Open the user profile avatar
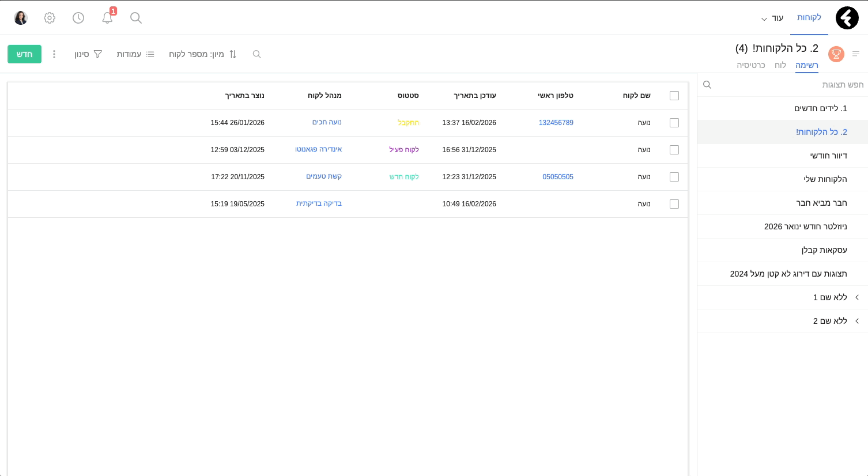 (21, 18)
